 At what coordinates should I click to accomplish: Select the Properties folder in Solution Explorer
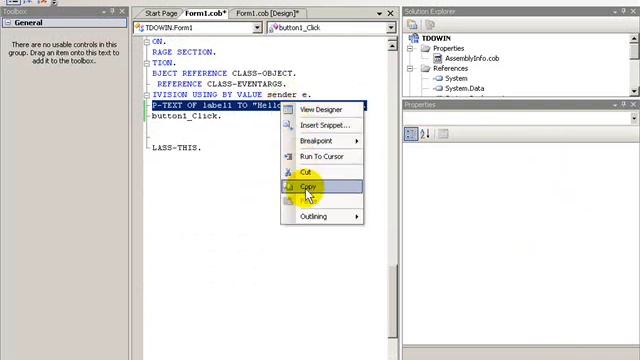(448, 49)
